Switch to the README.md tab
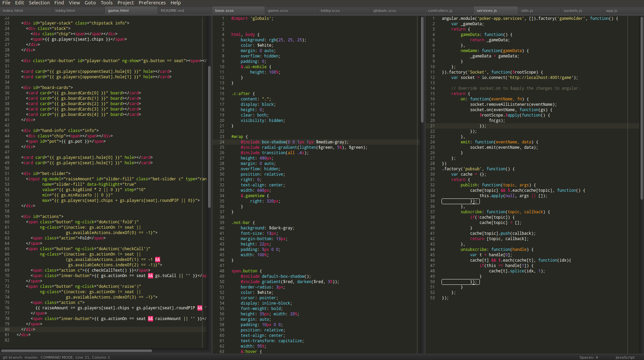Viewport: 644px width, 360px height. coord(172,10)
